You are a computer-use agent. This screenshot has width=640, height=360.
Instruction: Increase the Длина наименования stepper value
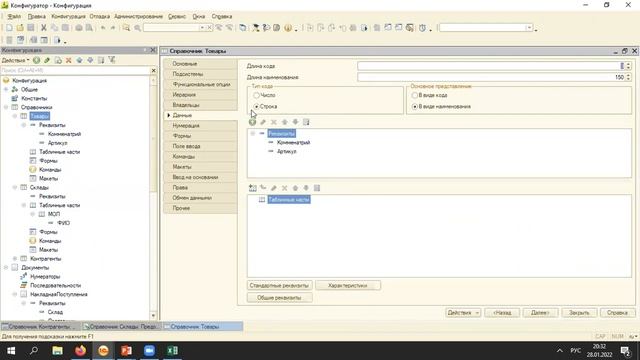629,75
